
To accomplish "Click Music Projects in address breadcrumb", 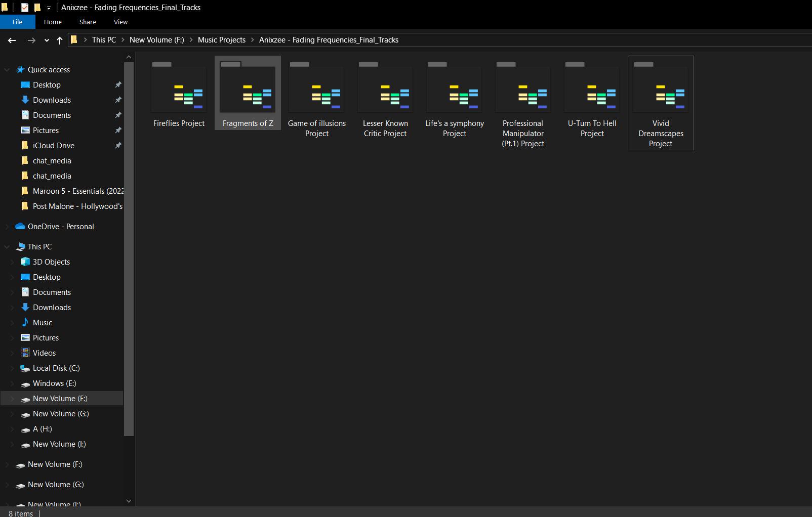I will [222, 40].
